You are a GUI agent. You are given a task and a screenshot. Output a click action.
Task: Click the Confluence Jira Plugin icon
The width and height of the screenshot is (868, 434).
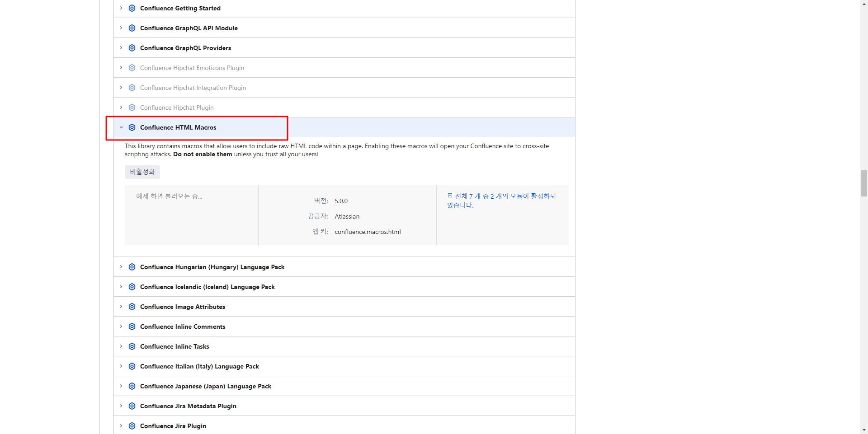[x=132, y=426]
